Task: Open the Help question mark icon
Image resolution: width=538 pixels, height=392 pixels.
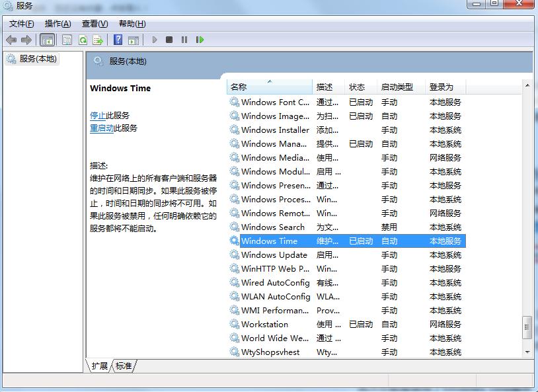Action: [x=118, y=40]
